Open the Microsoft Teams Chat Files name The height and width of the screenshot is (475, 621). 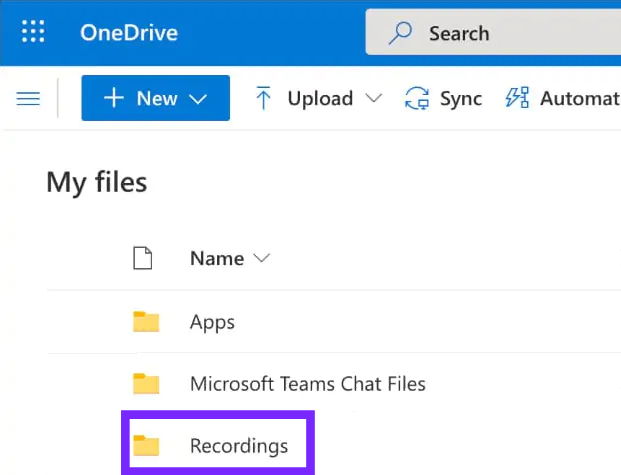(307, 384)
